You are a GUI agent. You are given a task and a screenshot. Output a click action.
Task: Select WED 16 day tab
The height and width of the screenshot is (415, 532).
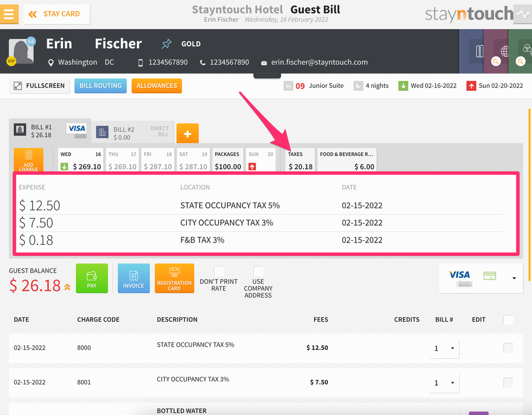point(81,160)
